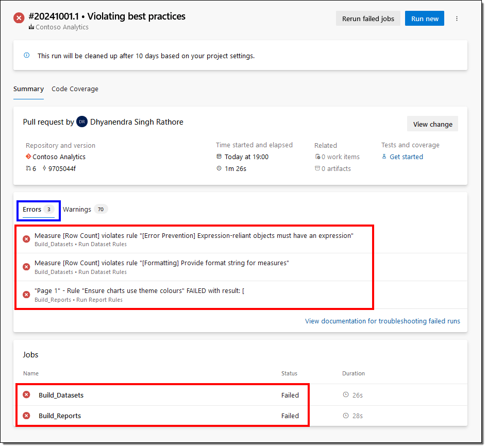
Task: Open troubleshooting failed runs documentation link
Action: [x=382, y=321]
